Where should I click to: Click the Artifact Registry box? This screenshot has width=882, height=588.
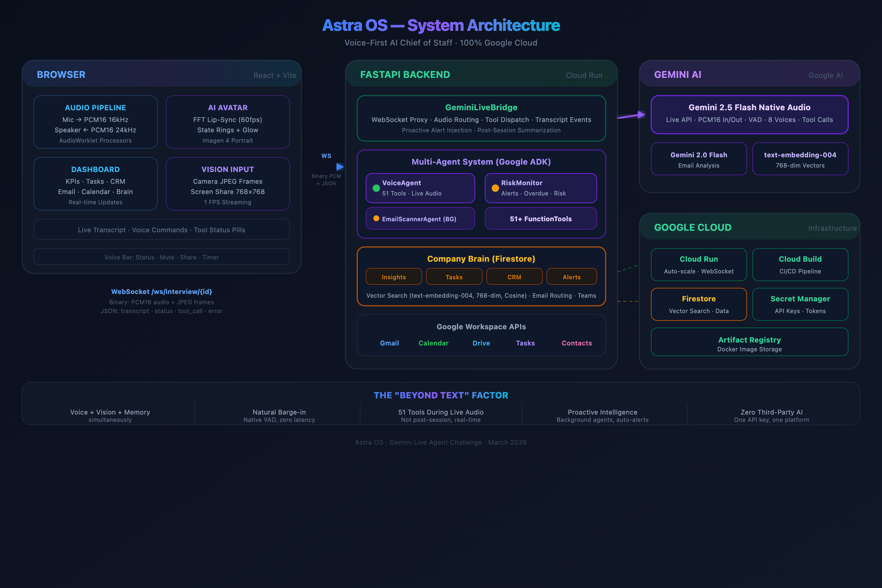(749, 342)
